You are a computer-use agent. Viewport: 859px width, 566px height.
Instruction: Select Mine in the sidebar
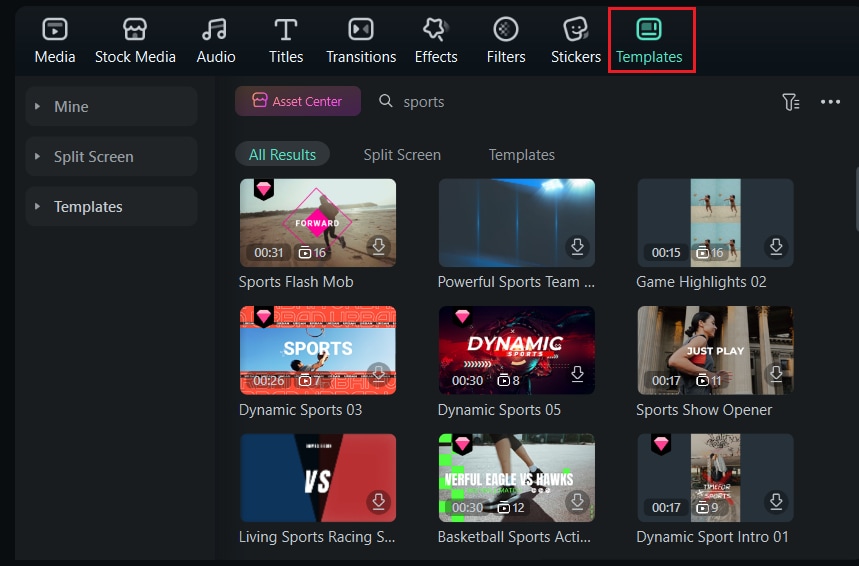pos(111,106)
